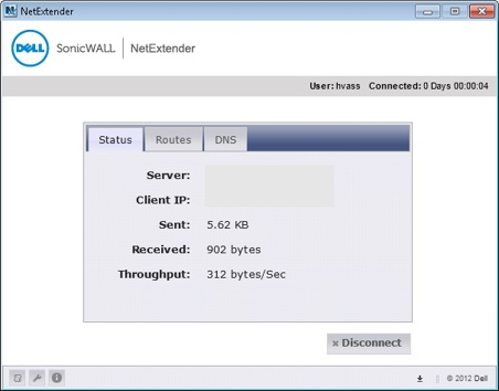Open the DNS tab
The image size is (499, 391).
click(225, 139)
